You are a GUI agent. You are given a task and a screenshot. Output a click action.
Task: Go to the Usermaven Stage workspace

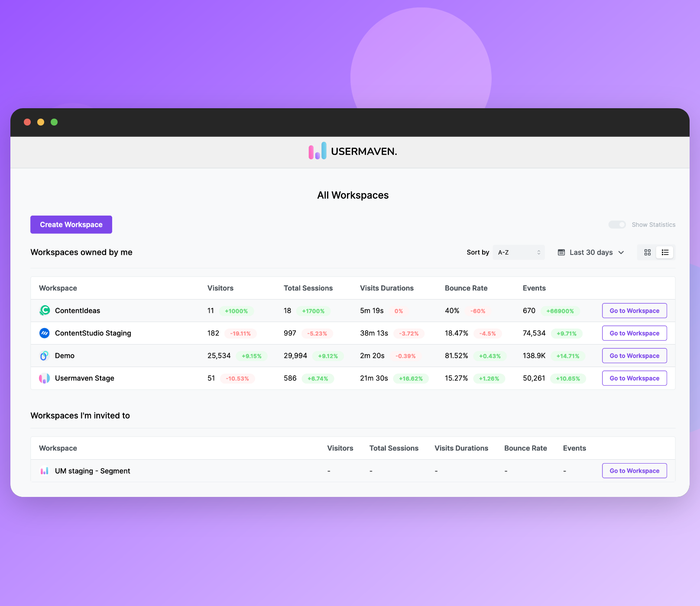[x=634, y=378]
